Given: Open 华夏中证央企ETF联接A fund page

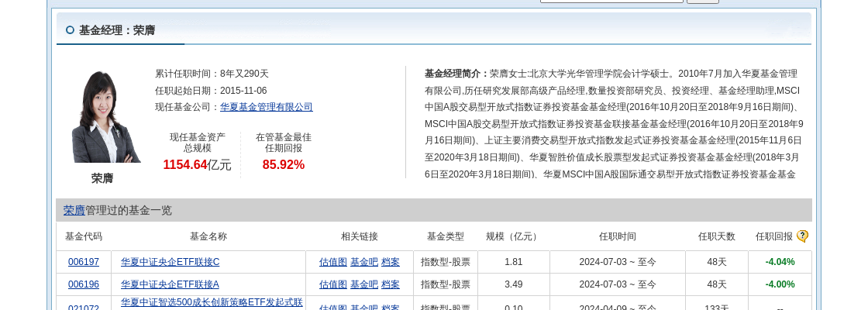Looking at the screenshot, I should 170,284.
